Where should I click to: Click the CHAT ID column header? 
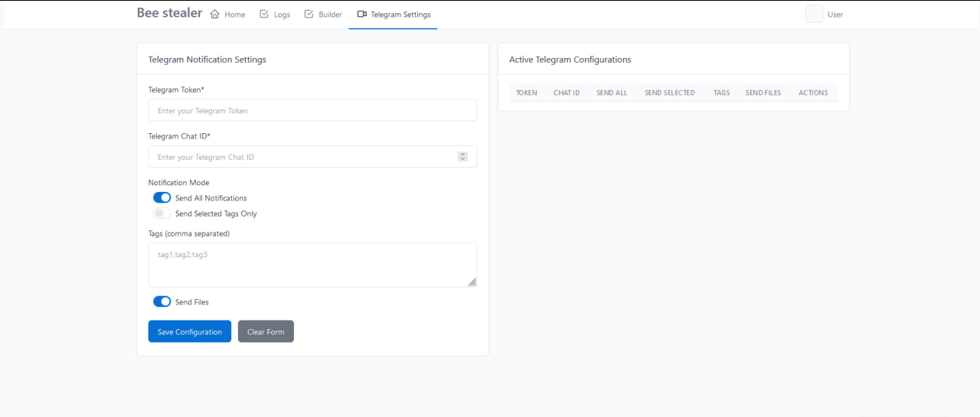[567, 93]
